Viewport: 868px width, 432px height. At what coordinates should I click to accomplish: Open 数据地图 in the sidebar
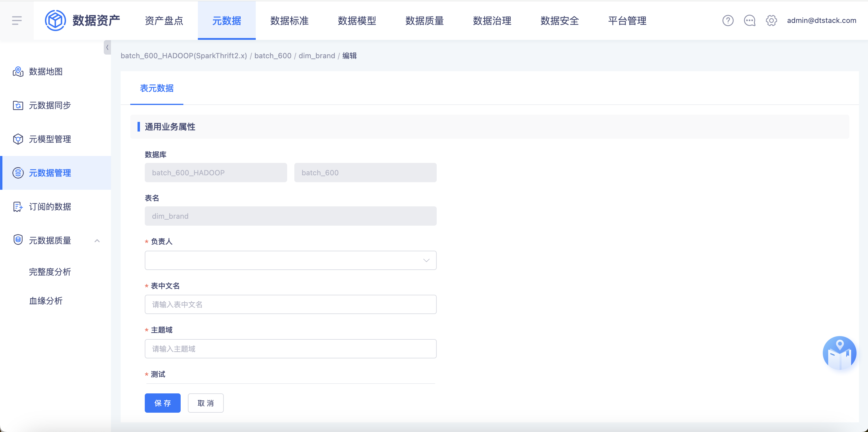[x=46, y=71]
